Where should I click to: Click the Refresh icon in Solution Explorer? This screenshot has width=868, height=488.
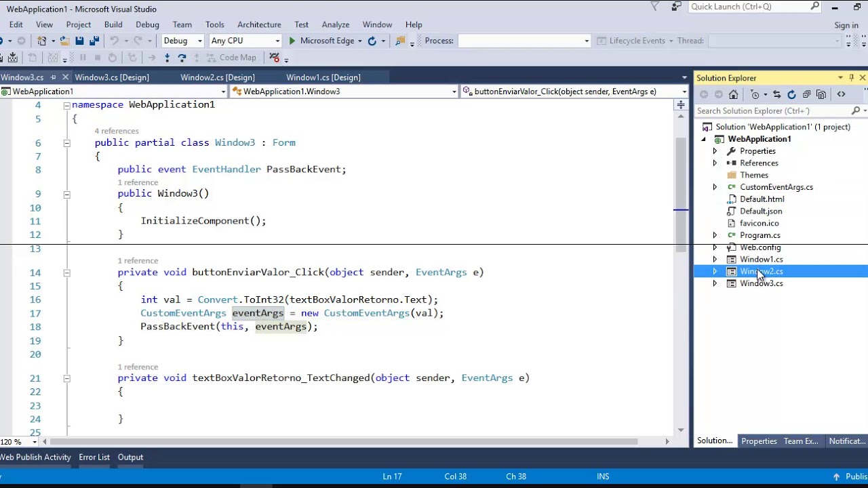tap(791, 94)
